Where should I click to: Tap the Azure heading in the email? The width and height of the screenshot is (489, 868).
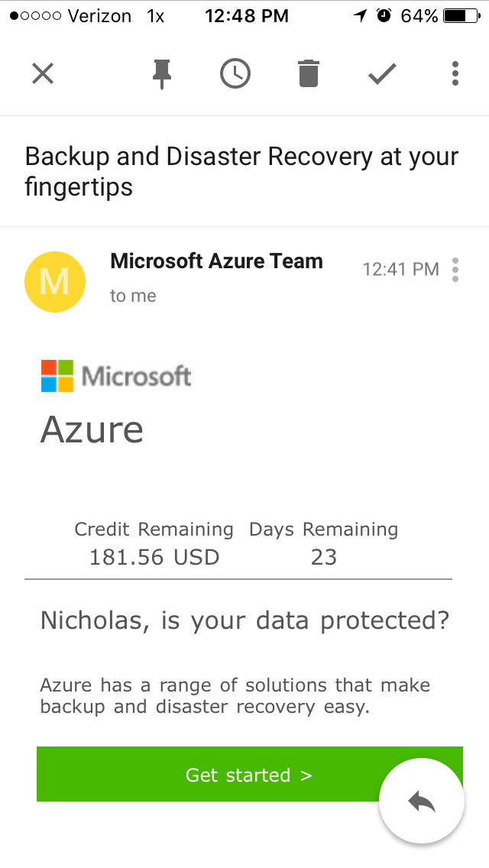[92, 429]
